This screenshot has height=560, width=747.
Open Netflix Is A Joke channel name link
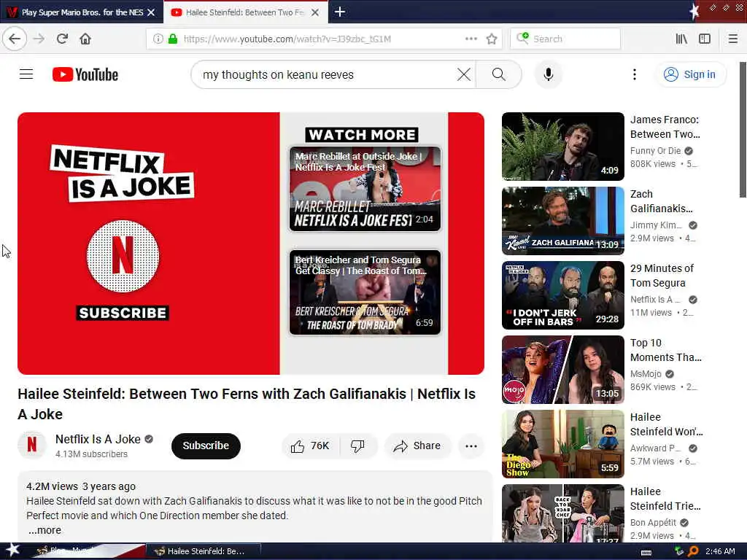point(98,439)
